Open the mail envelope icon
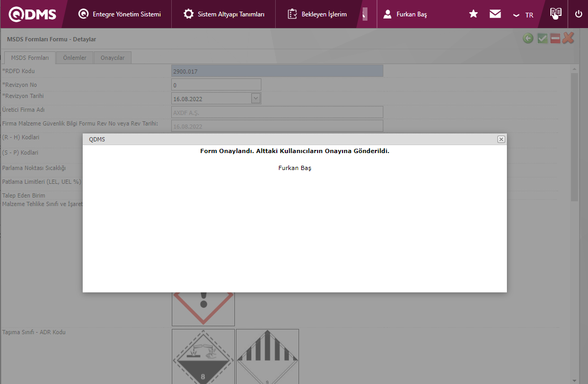The image size is (588, 384). [x=495, y=14]
